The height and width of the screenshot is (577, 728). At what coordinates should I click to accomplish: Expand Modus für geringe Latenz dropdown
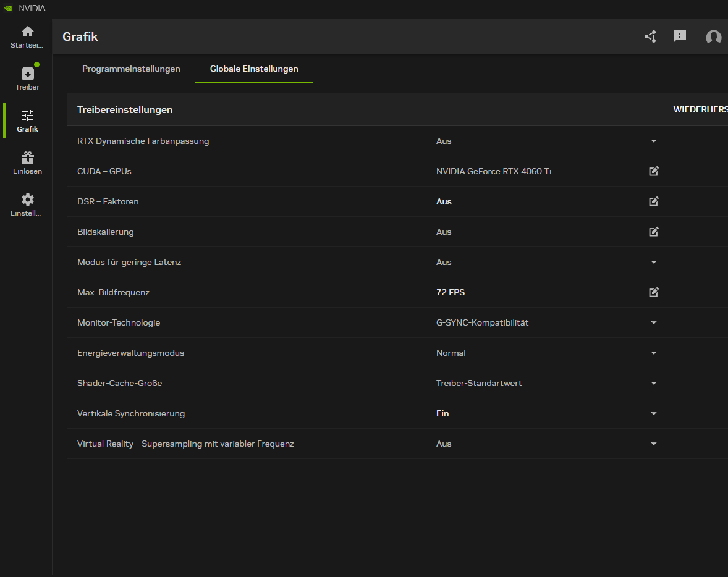(x=654, y=263)
